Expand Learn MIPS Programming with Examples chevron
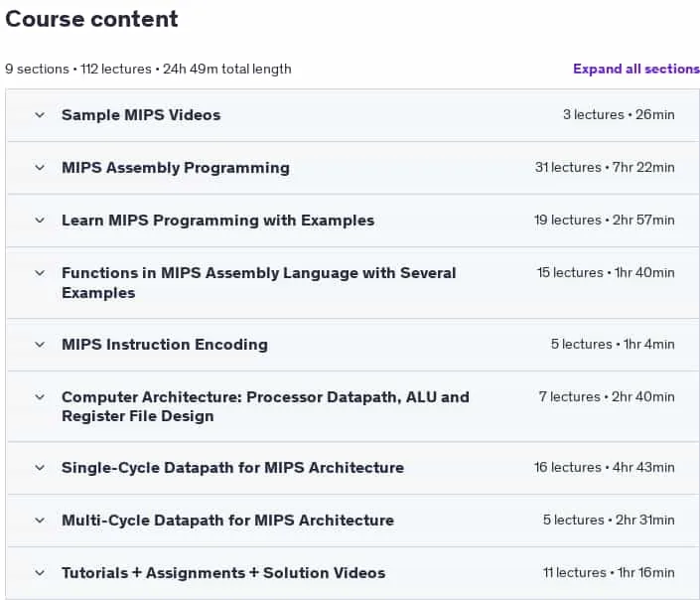 pos(40,221)
